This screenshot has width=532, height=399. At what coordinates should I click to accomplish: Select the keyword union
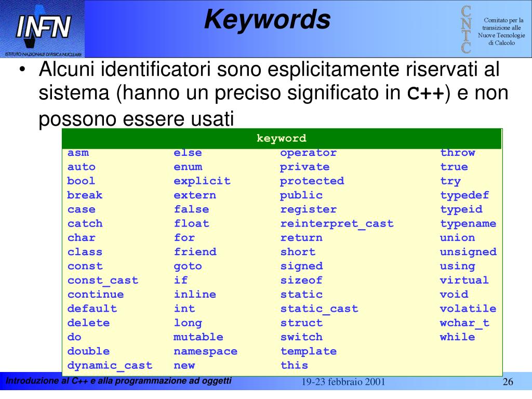[x=458, y=237]
